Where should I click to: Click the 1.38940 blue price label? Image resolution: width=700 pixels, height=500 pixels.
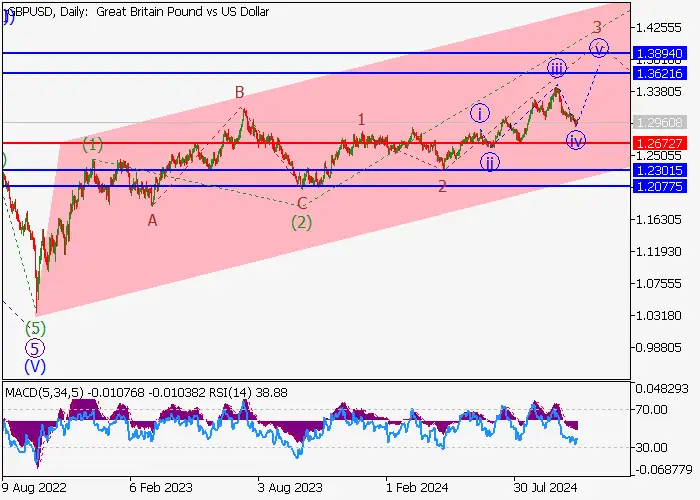[660, 53]
